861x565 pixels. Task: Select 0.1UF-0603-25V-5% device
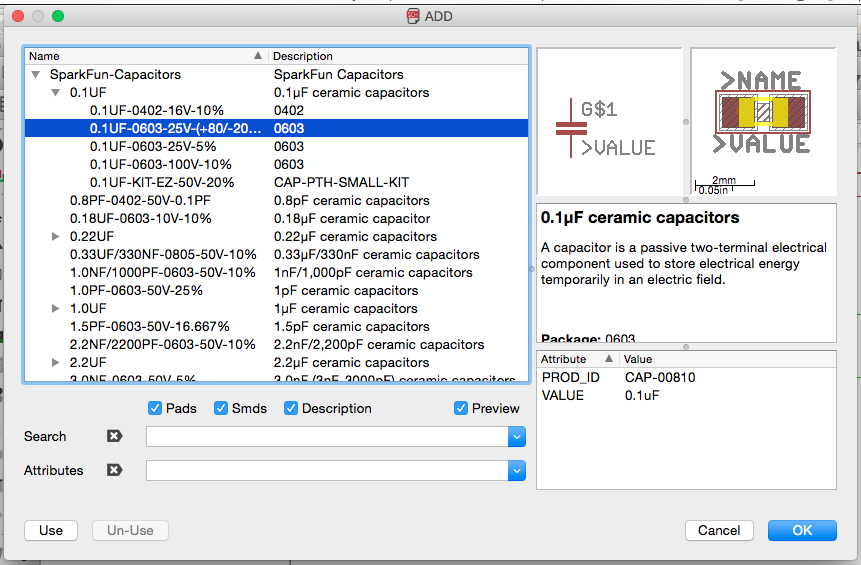tap(153, 147)
